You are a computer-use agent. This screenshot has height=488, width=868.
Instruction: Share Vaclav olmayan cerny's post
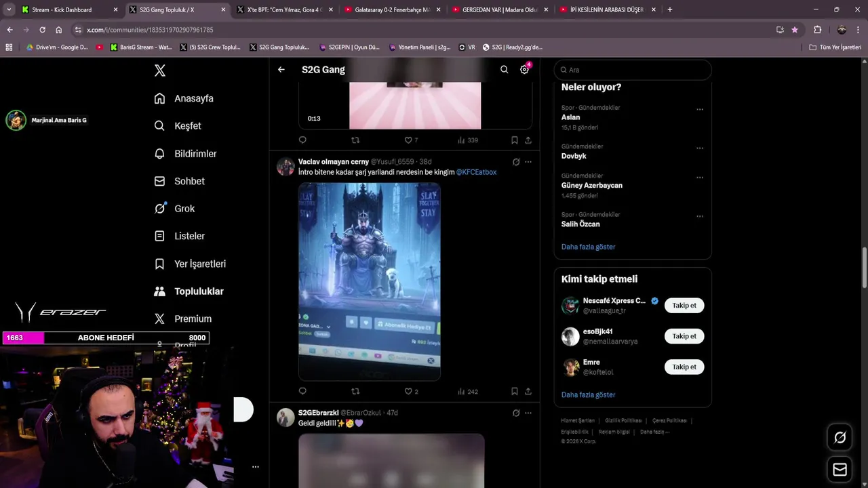pos(528,391)
